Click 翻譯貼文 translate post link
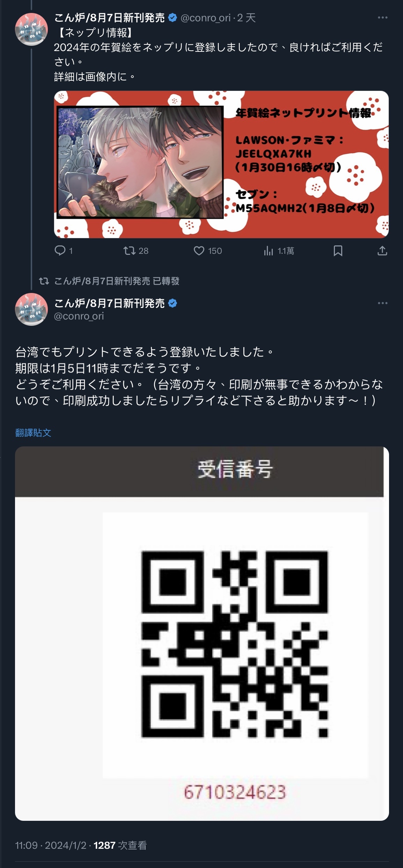The width and height of the screenshot is (403, 868). pyautogui.click(x=33, y=433)
